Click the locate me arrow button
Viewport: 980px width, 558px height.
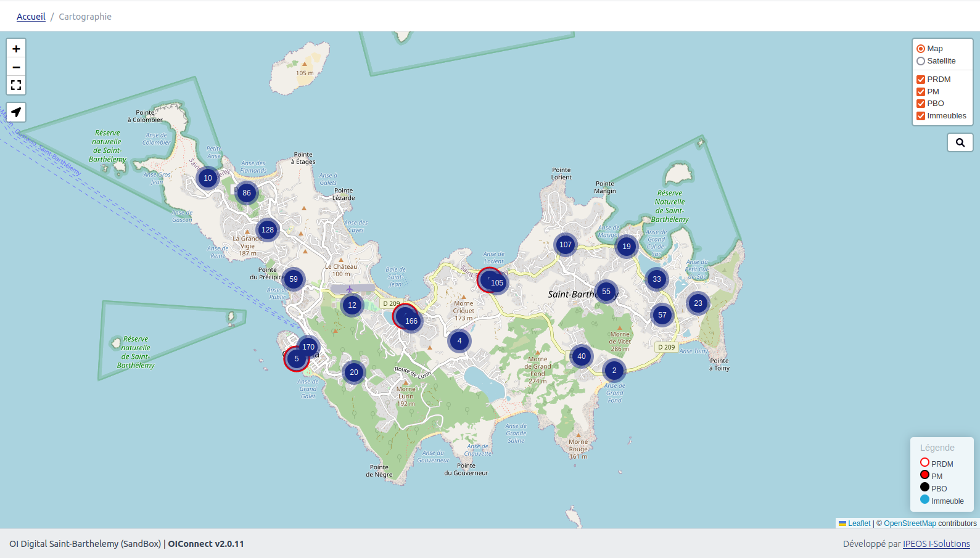(x=16, y=112)
